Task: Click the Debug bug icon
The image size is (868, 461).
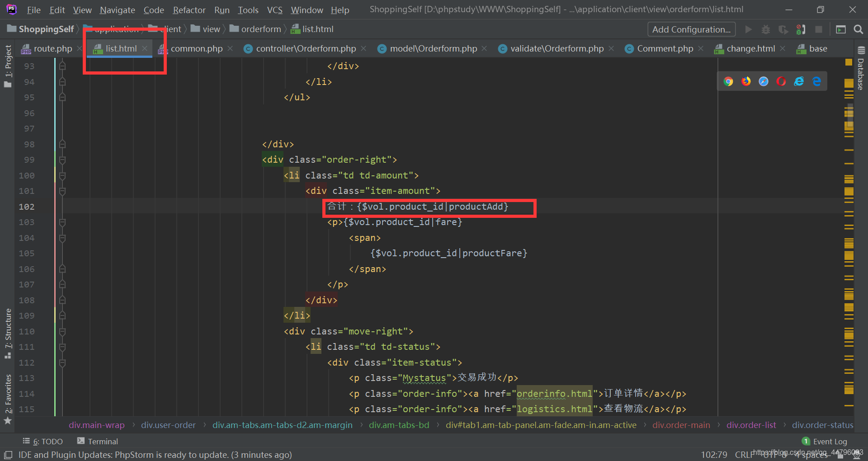Action: tap(766, 29)
